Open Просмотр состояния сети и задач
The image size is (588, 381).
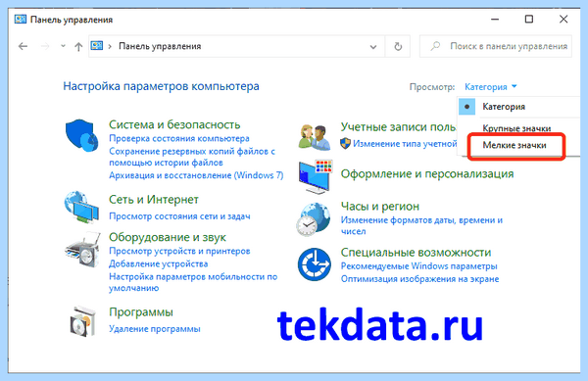(179, 216)
